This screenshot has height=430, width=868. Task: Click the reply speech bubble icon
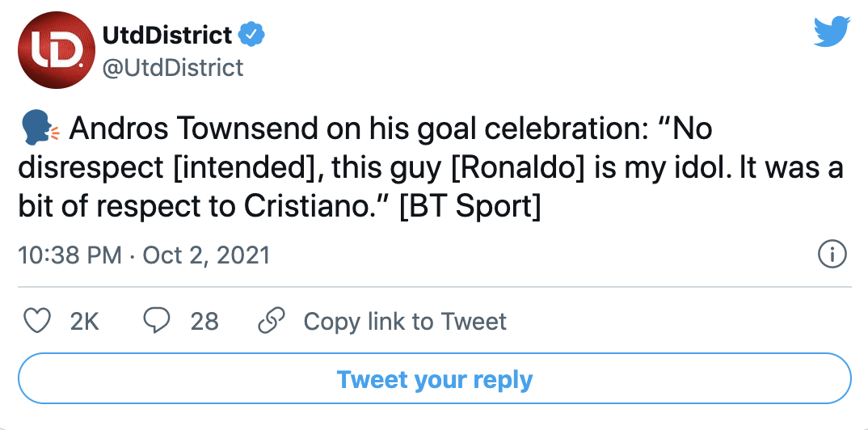(155, 321)
